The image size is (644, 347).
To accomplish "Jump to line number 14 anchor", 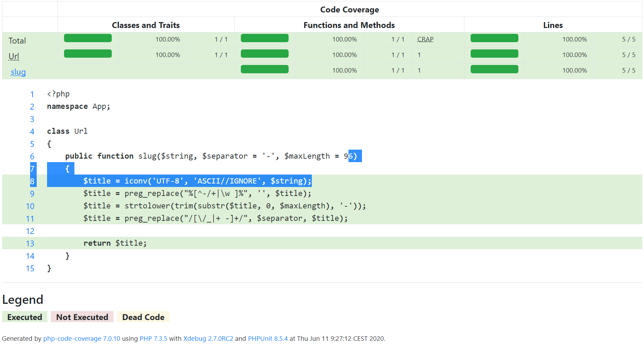I will coord(30,256).
